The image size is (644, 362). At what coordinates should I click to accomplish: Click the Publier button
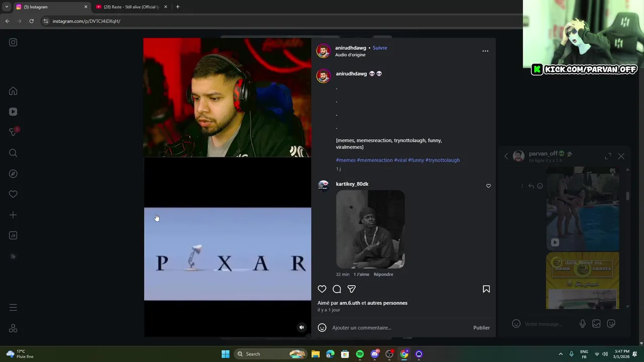point(481,328)
